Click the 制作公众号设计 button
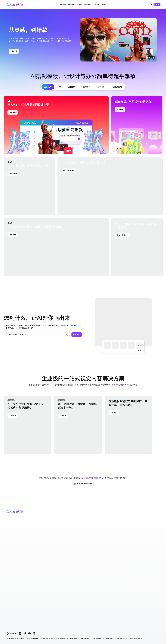The height and width of the screenshot is (644, 166). pos(123,235)
